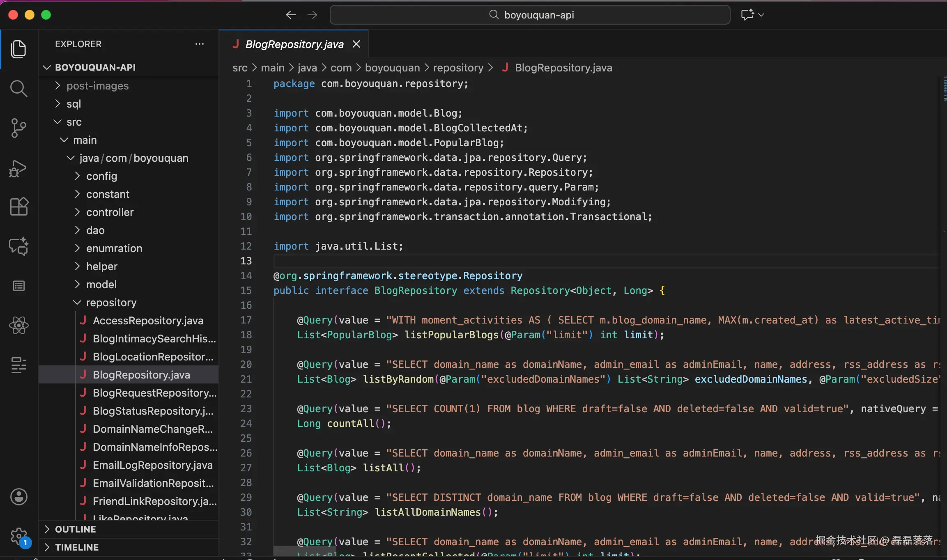The width and height of the screenshot is (947, 560).
Task: Open AccessRepository.java in explorer
Action: [x=148, y=321]
